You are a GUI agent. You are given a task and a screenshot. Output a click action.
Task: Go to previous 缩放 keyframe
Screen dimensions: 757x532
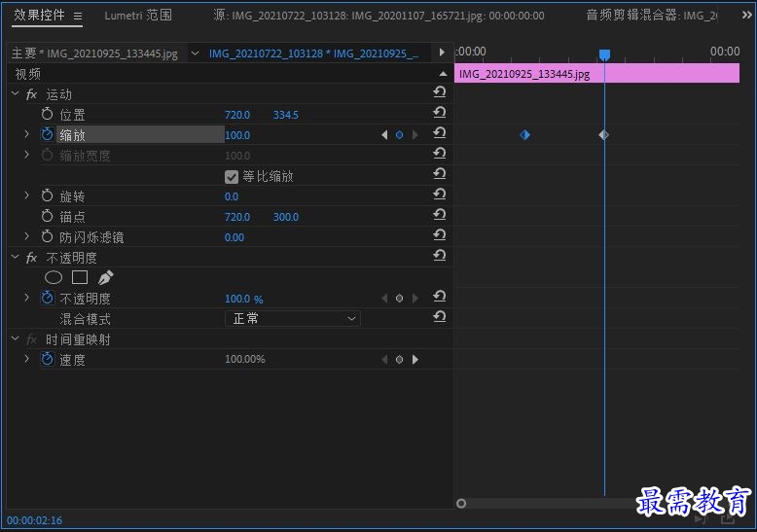[384, 135]
